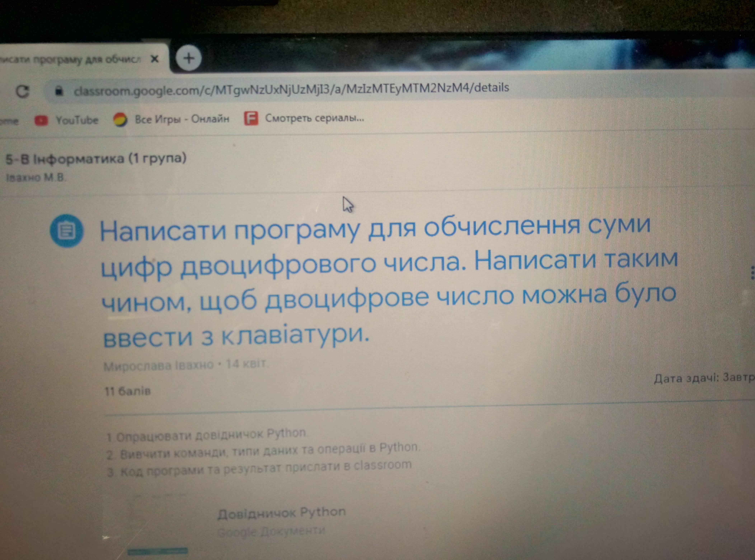
Task: Open the three-dot assignment options menu
Action: point(752,272)
